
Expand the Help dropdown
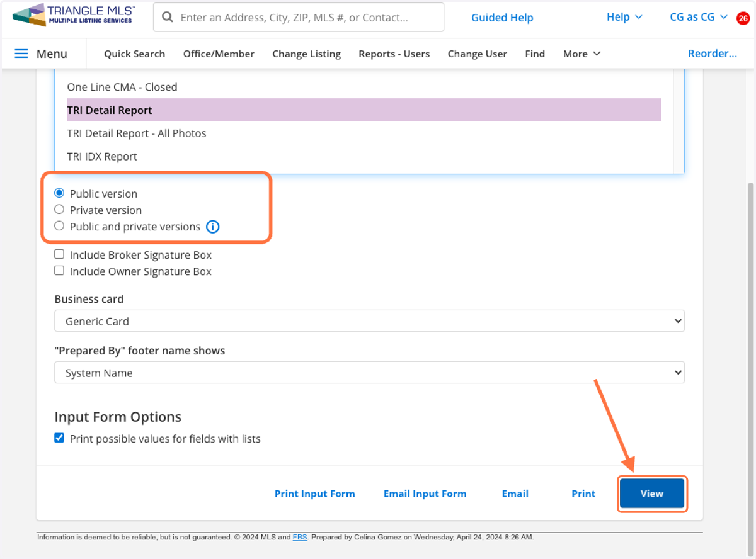pos(624,17)
